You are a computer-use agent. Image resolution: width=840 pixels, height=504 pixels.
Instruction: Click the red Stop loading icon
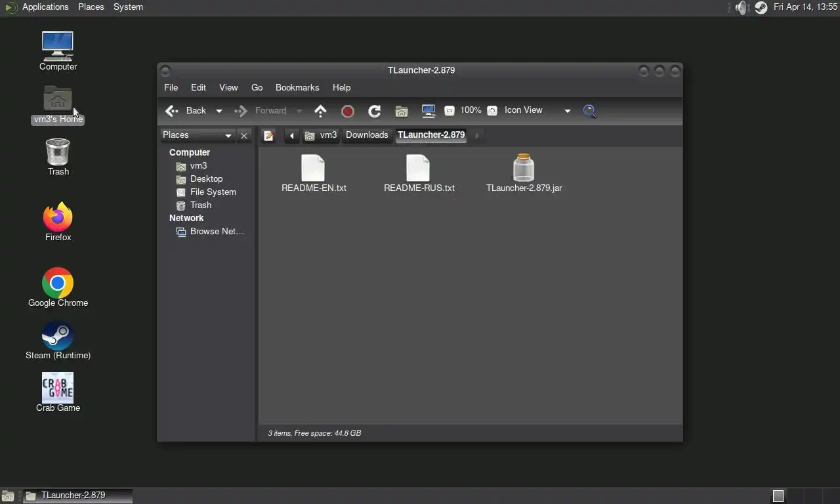(348, 111)
